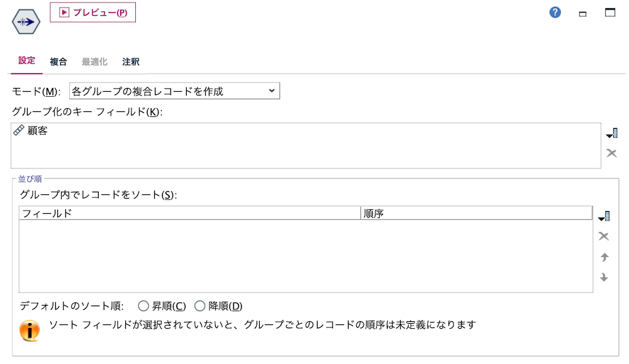Move sort field up with the arrow icon
The height and width of the screenshot is (364, 629).
[604, 256]
